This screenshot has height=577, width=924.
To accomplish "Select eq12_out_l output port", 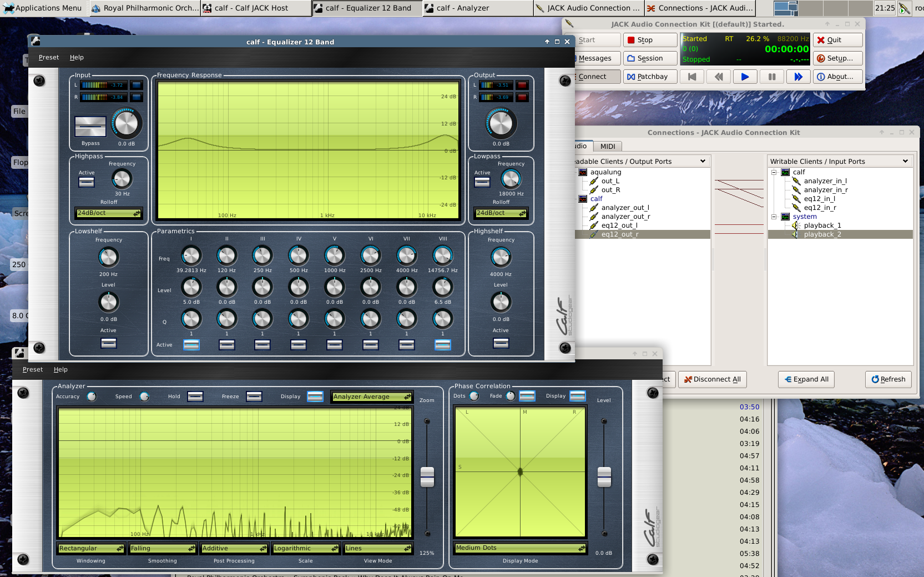I will (x=619, y=225).
